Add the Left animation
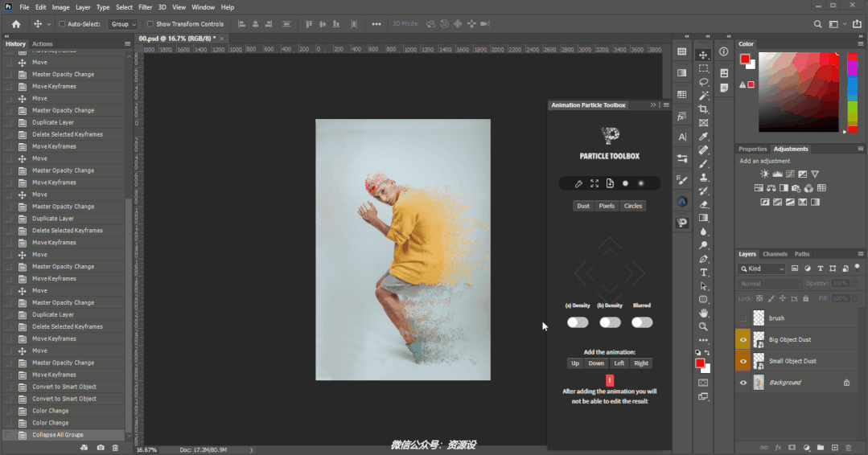This screenshot has width=868, height=455. tap(619, 363)
